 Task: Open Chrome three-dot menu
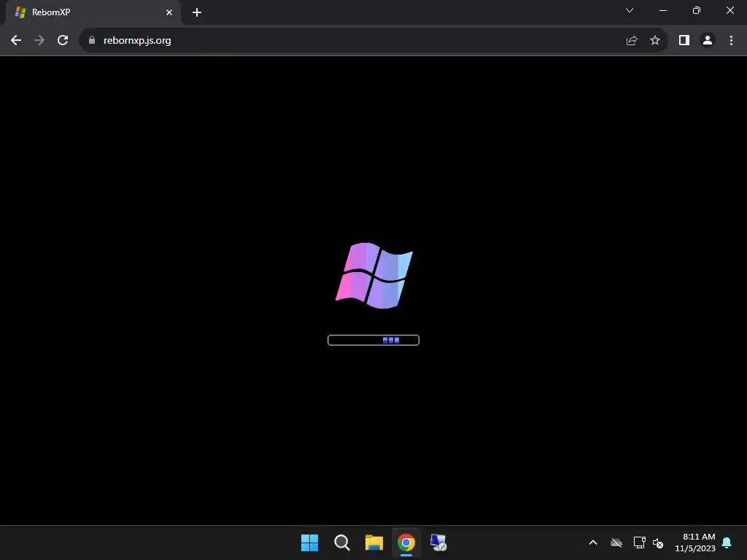731,41
